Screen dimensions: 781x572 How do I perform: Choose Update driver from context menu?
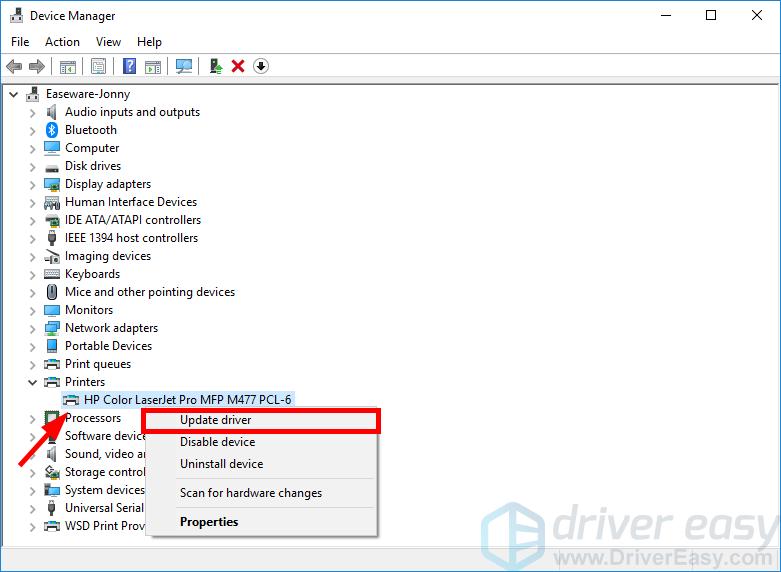261,420
